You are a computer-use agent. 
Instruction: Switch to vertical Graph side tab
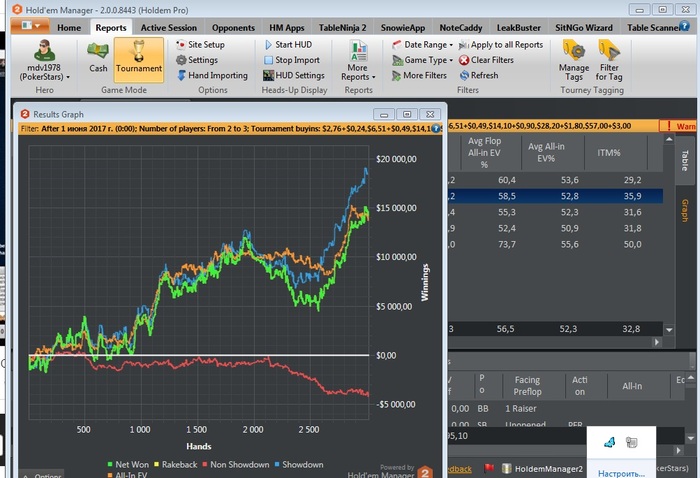[x=685, y=211]
